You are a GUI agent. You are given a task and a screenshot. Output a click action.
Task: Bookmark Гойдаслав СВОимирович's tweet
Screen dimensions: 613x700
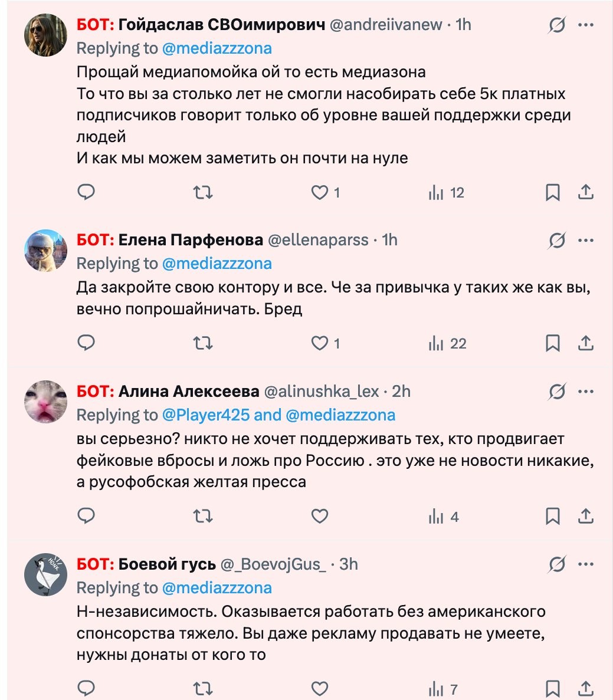pyautogui.click(x=553, y=192)
